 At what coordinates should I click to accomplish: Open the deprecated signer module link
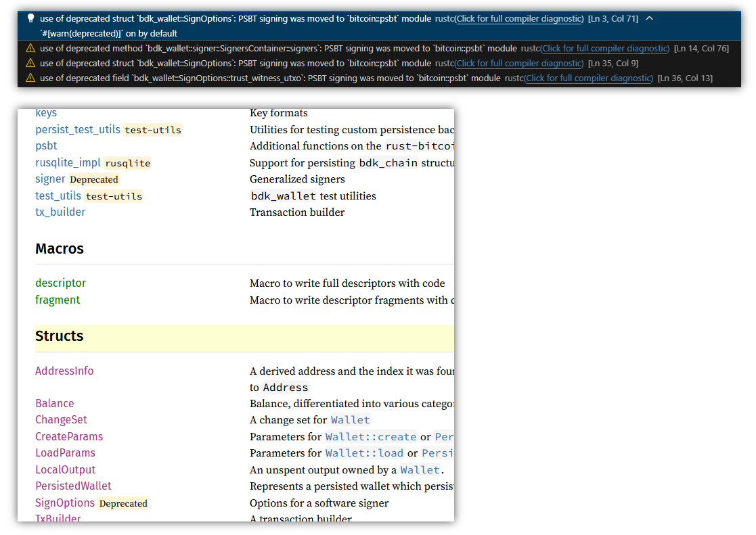click(50, 179)
